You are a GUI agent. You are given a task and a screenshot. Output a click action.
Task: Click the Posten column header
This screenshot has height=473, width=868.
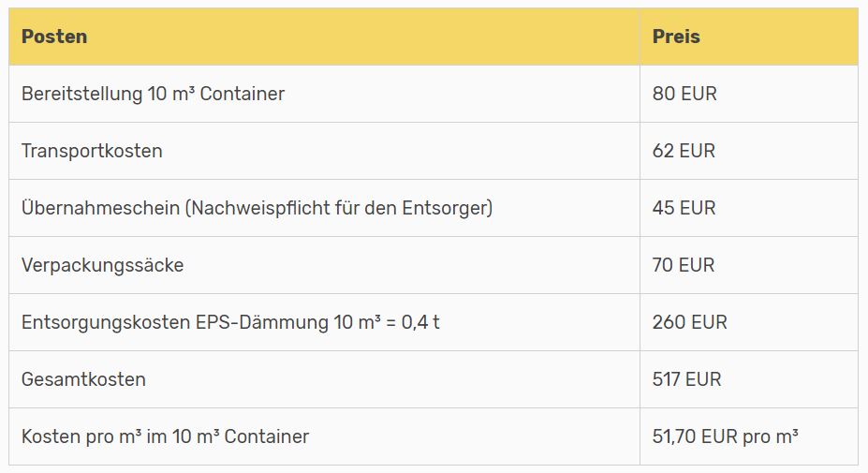coord(54,37)
